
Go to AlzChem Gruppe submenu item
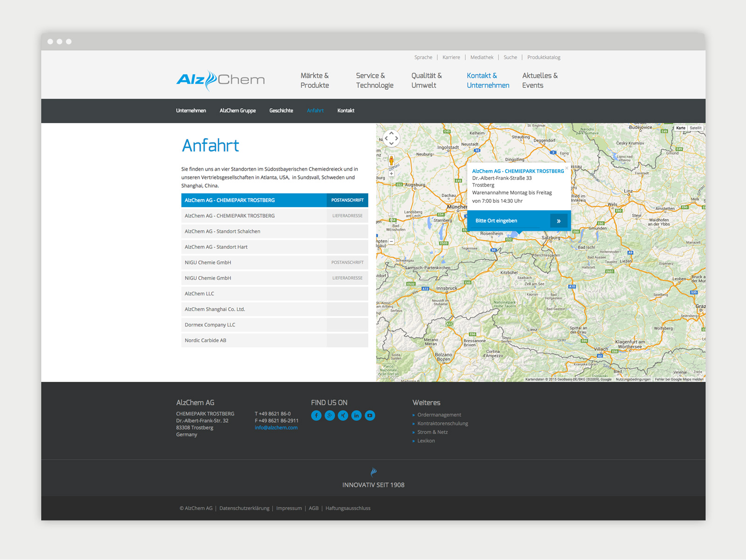238,111
